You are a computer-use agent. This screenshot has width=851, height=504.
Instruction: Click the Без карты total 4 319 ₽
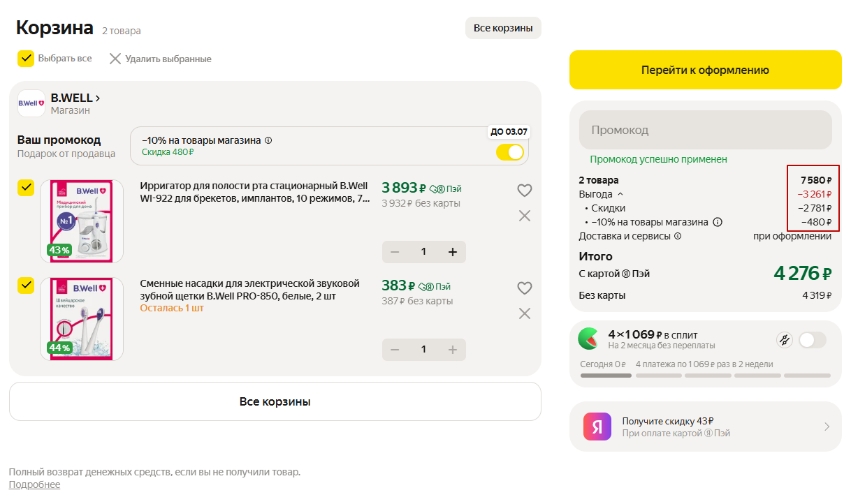pyautogui.click(x=817, y=295)
